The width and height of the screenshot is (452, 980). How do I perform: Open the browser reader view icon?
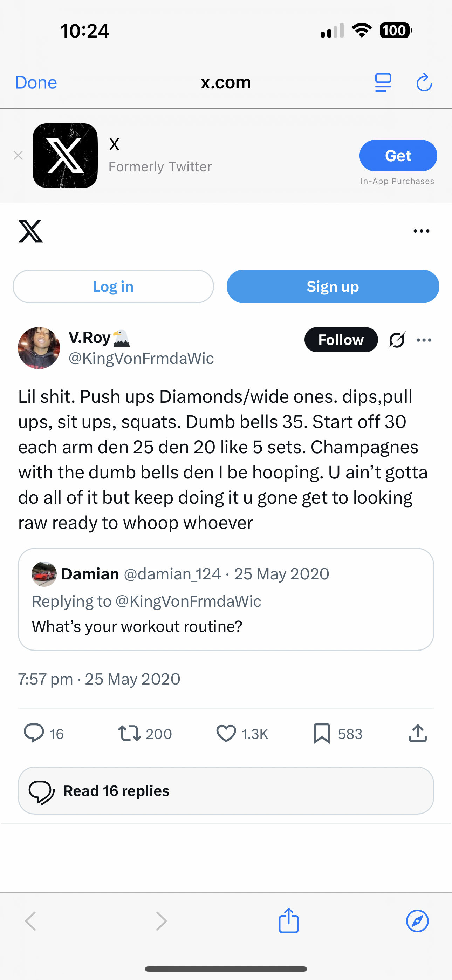[383, 83]
